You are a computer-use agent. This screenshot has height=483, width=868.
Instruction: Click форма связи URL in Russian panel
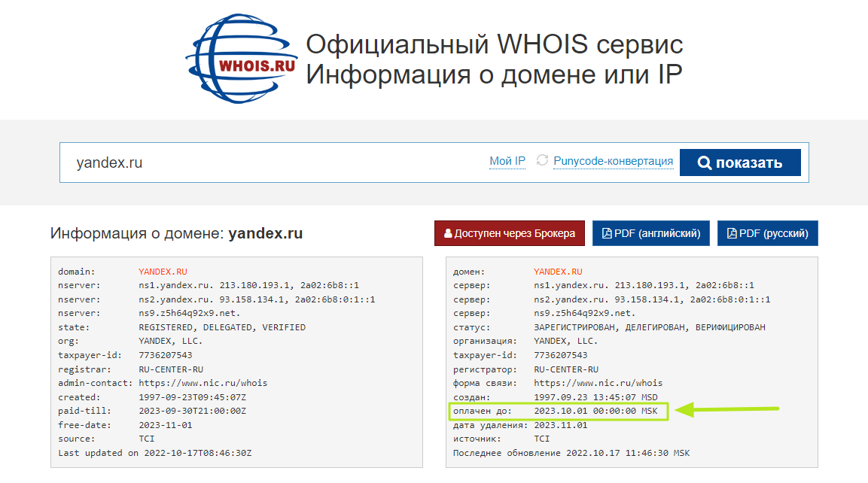[x=598, y=383]
